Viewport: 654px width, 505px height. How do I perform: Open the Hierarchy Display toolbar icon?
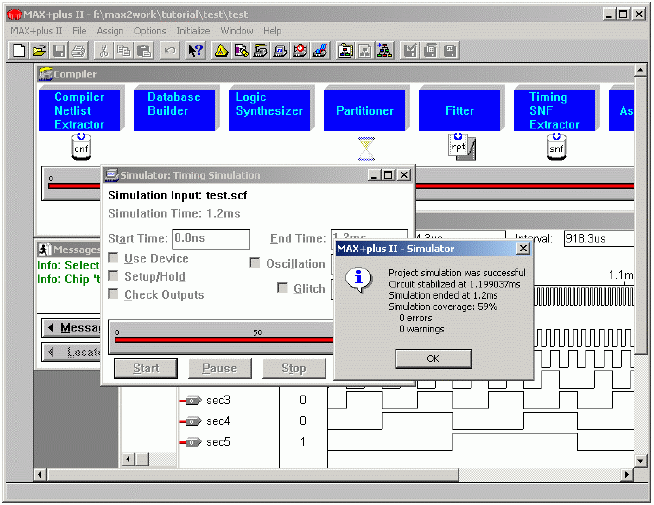pos(221,51)
